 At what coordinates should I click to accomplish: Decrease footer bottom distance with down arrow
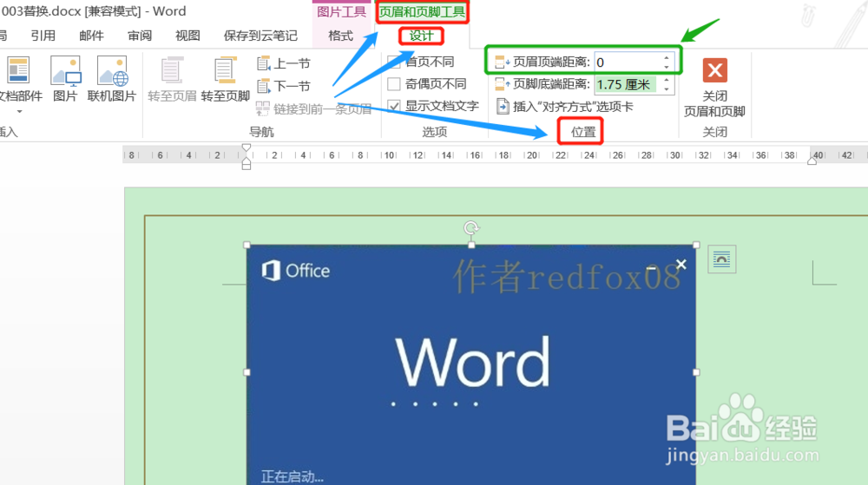(x=667, y=88)
